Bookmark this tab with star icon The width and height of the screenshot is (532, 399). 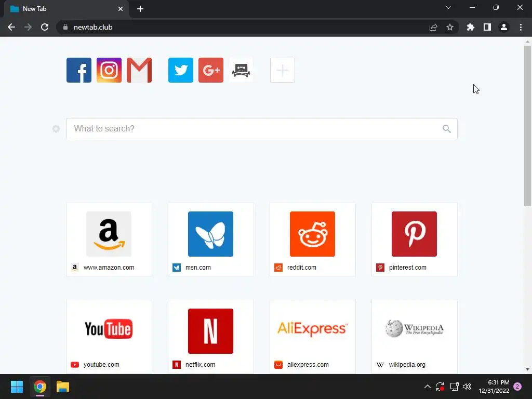tap(450, 27)
